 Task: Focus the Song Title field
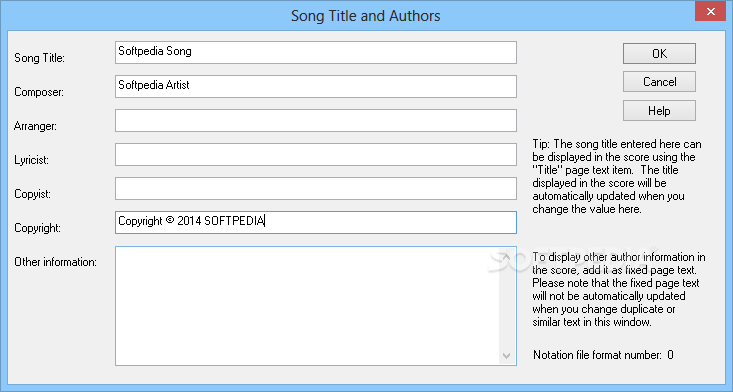[x=316, y=52]
